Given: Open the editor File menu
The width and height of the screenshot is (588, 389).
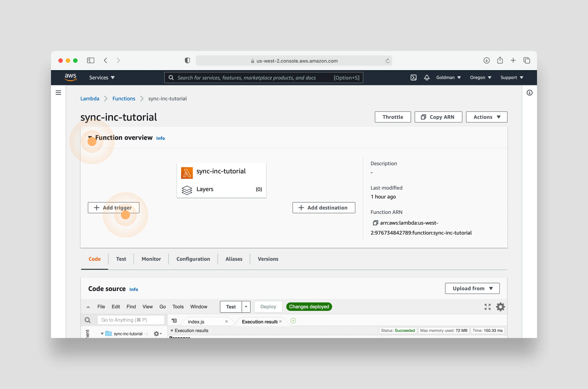Looking at the screenshot, I should tap(101, 307).
